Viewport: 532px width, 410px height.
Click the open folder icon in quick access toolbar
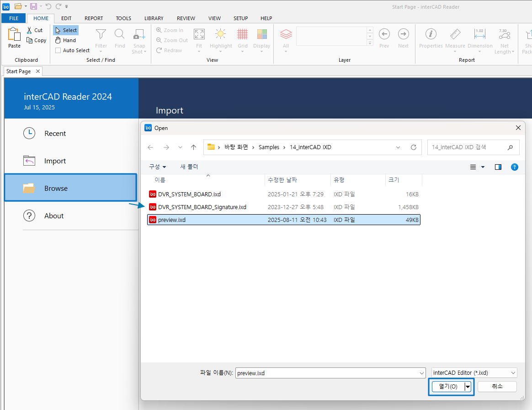[18, 6]
